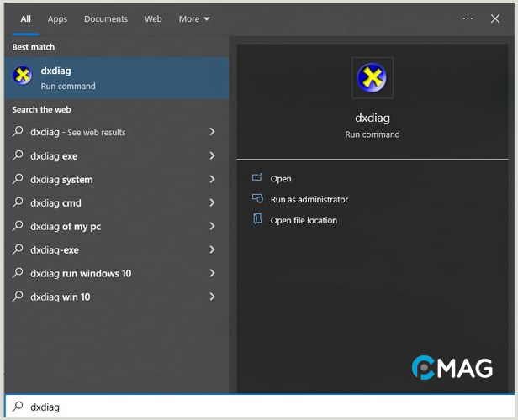Click the search text field containing dxdiag
The height and width of the screenshot is (420, 518).
point(252,407)
